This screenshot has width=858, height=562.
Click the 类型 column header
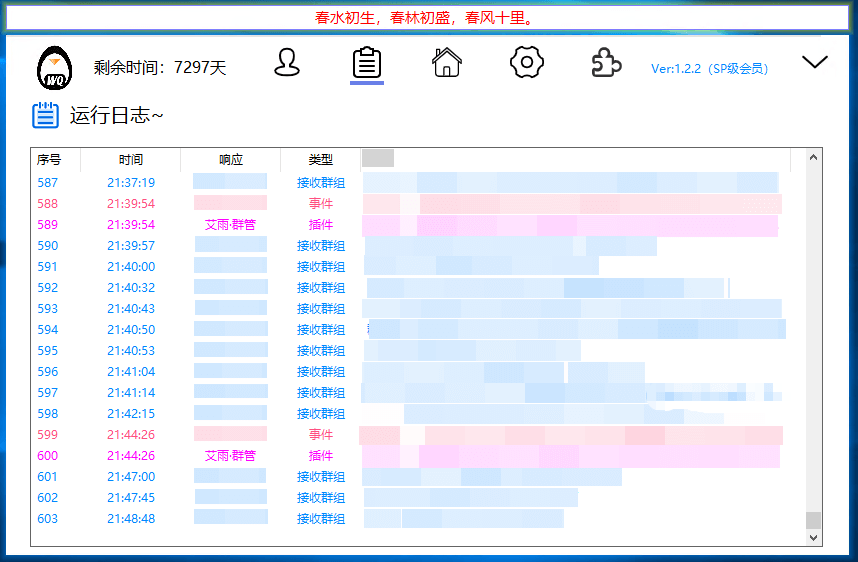point(320,159)
